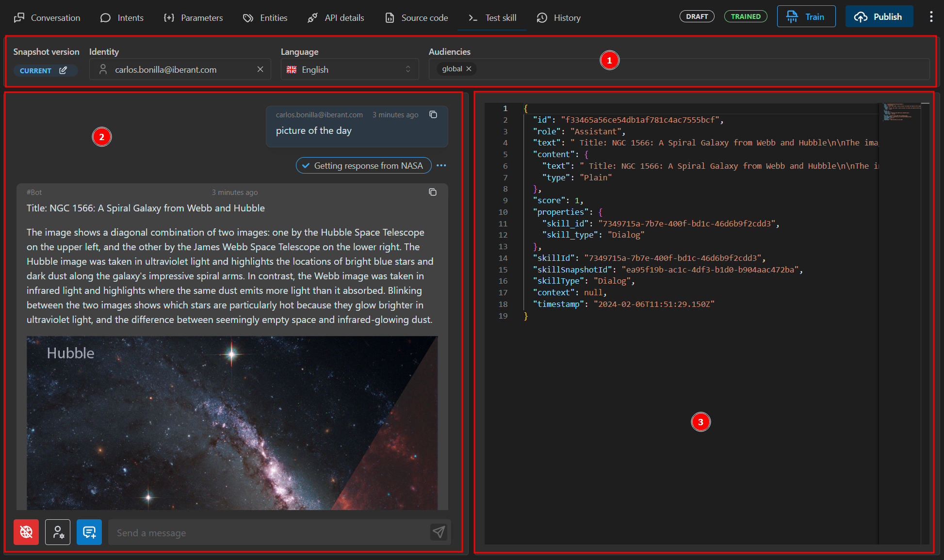Open the user settings icon button

click(58, 532)
